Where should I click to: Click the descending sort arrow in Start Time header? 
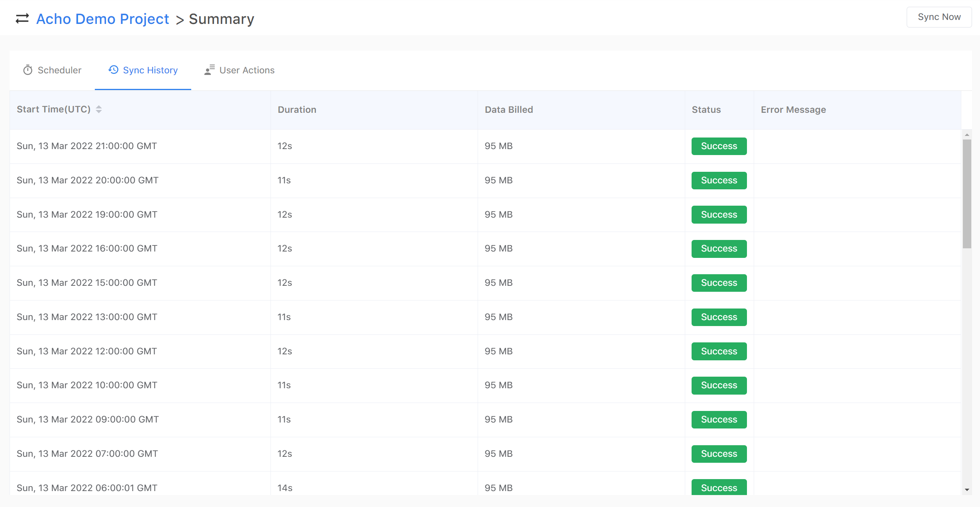(99, 112)
